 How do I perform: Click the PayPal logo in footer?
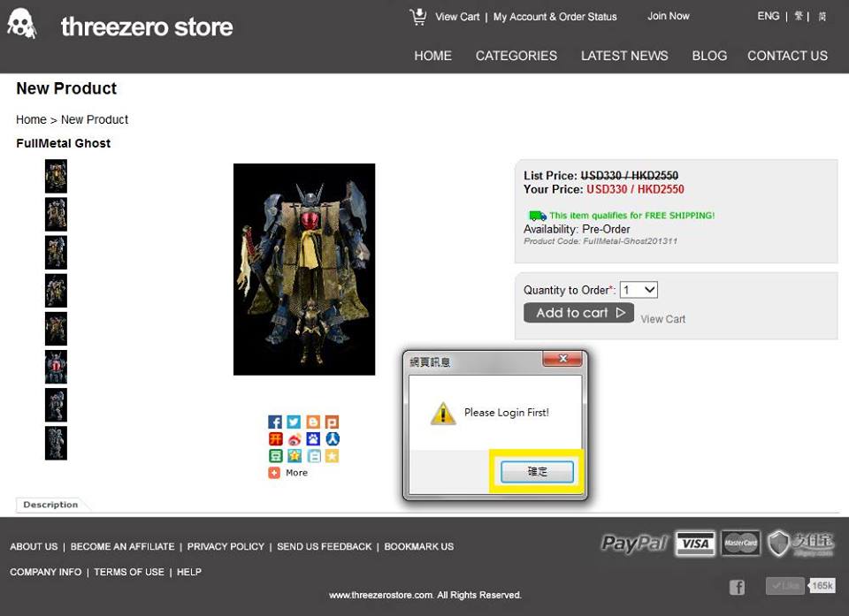coord(635,543)
